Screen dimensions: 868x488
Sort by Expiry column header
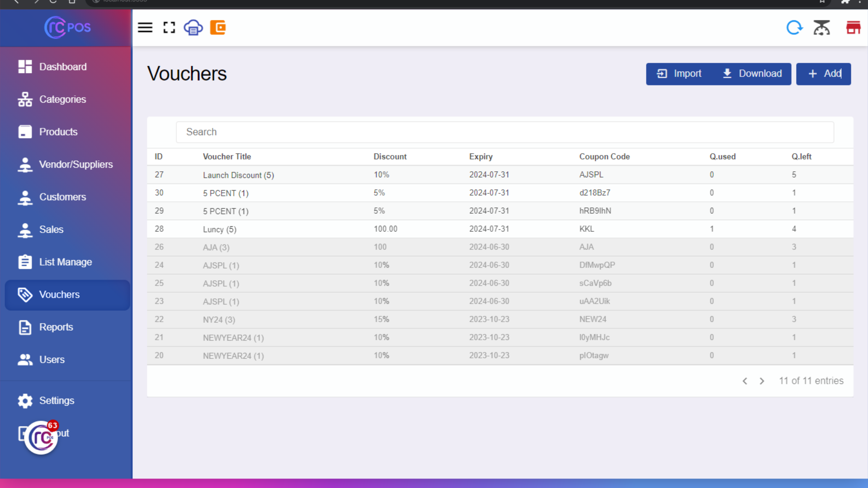481,156
